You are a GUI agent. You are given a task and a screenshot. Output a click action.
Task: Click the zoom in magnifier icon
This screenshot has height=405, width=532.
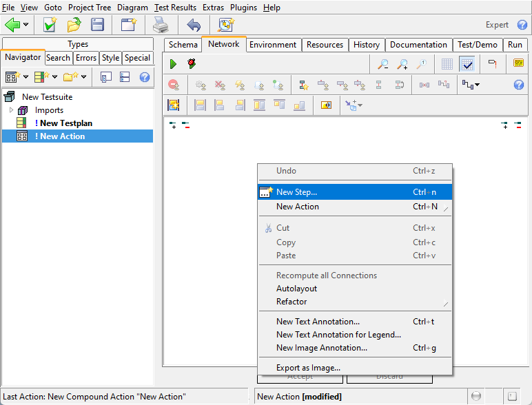click(x=402, y=64)
